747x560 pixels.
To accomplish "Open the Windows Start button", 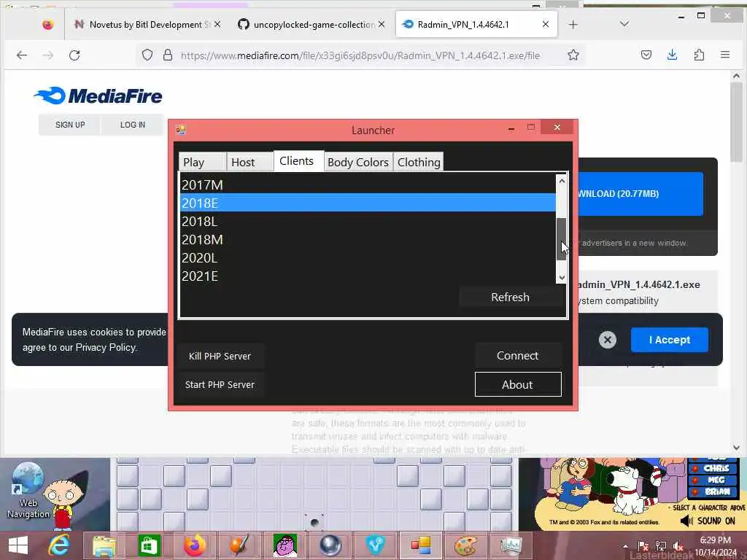I will pyautogui.click(x=18, y=545).
